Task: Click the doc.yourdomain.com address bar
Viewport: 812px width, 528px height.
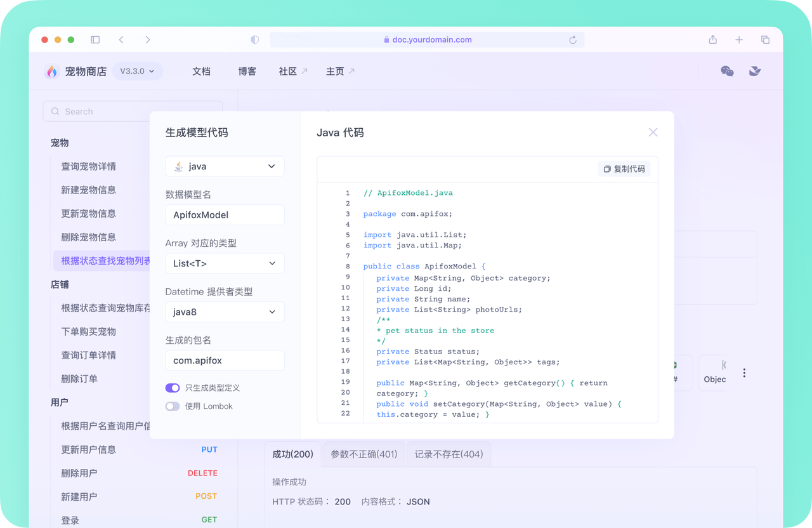Action: 427,39
